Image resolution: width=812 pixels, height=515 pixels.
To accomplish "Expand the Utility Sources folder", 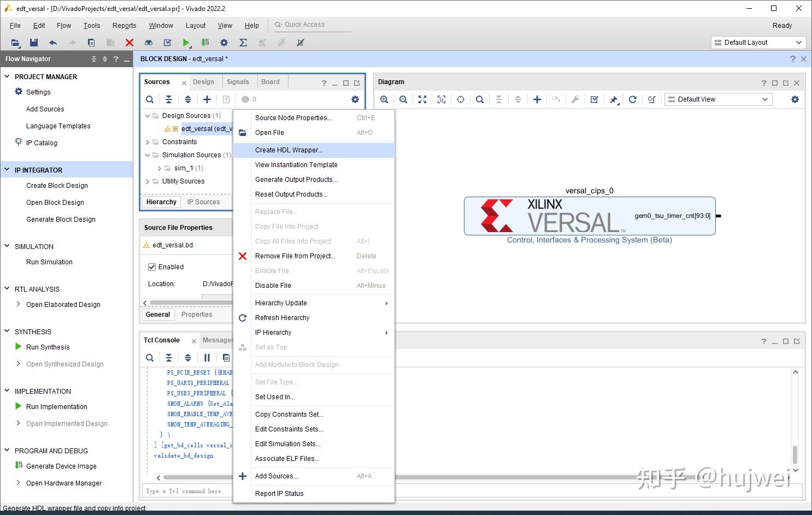I will pos(147,181).
